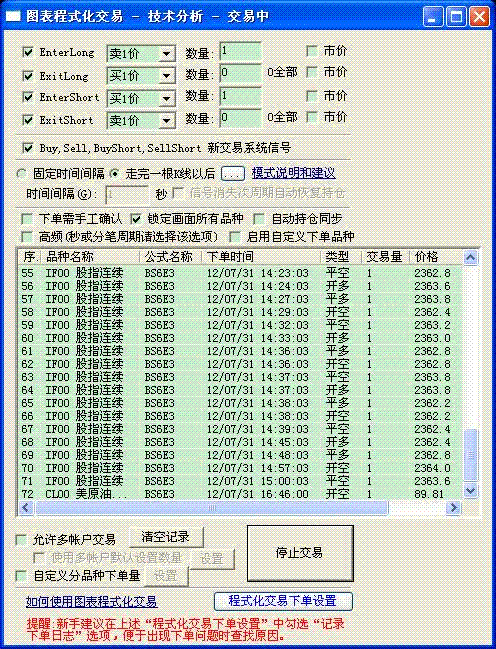This screenshot has width=496, height=649.
Task: Enable 市价 checkbox for EnterLong row
Action: 312,51
